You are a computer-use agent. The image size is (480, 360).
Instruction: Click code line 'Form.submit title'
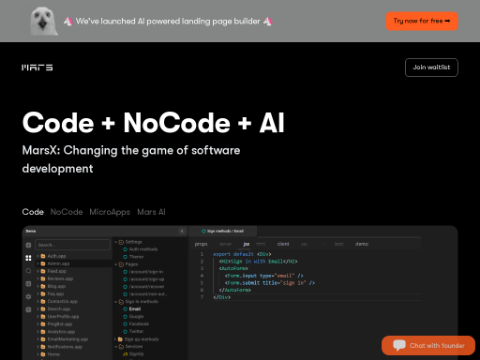(269, 283)
